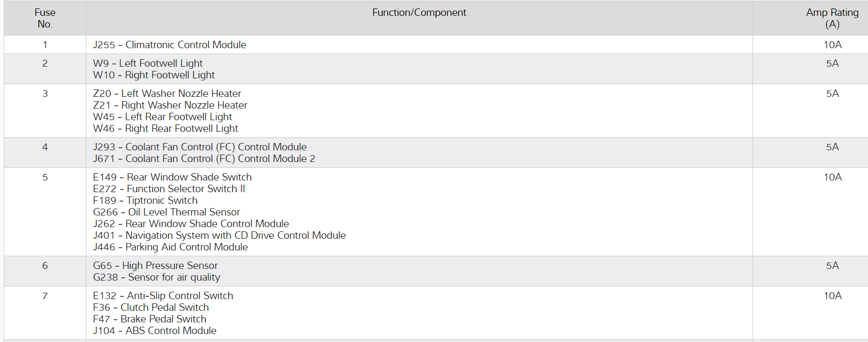Click the E132 Anti-Slip Control Switch line
868x342 pixels.
[x=163, y=296]
